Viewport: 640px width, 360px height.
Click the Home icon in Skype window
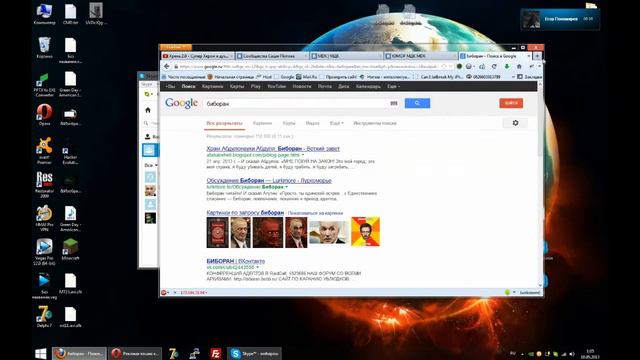coord(148,110)
